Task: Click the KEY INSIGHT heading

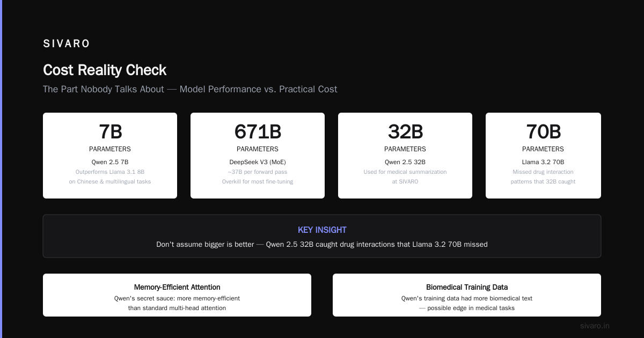Action: point(322,230)
